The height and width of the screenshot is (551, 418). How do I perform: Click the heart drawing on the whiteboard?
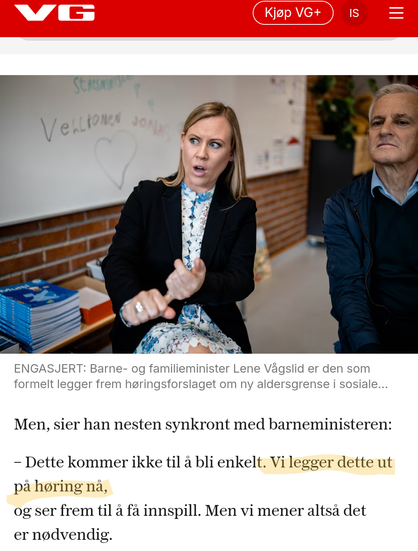point(116,158)
